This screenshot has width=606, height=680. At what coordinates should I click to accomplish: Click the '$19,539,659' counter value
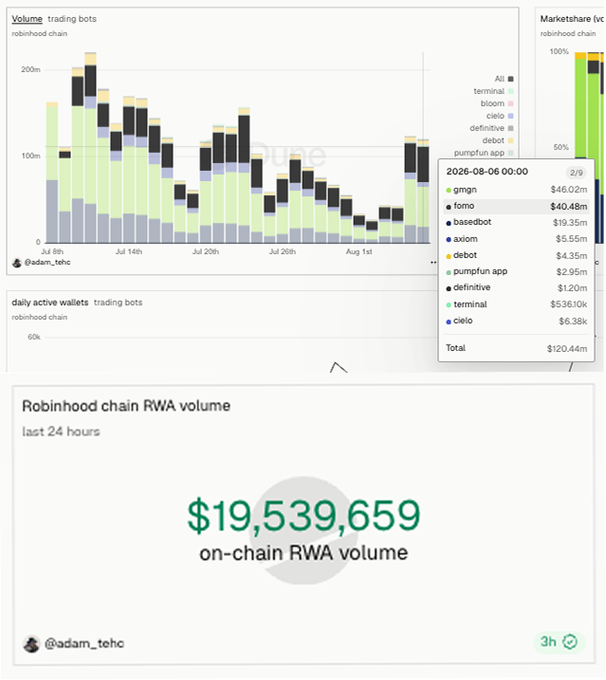[304, 515]
